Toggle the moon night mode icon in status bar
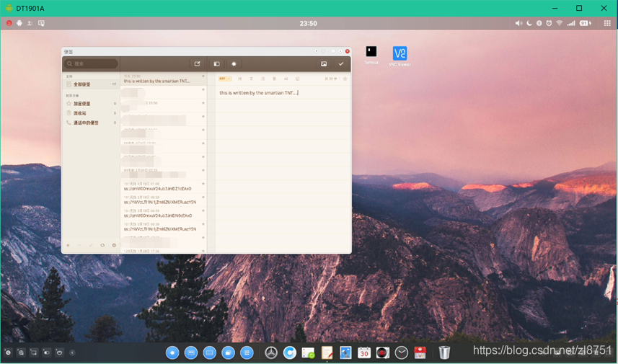 pyautogui.click(x=529, y=23)
